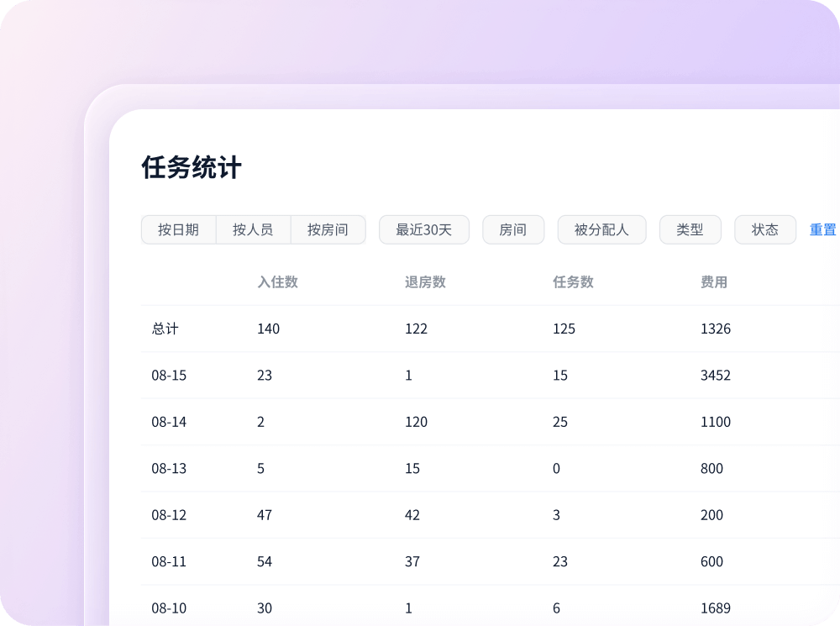The height and width of the screenshot is (626, 840).
Task: Click the 08-13 row label
Action: (169, 469)
